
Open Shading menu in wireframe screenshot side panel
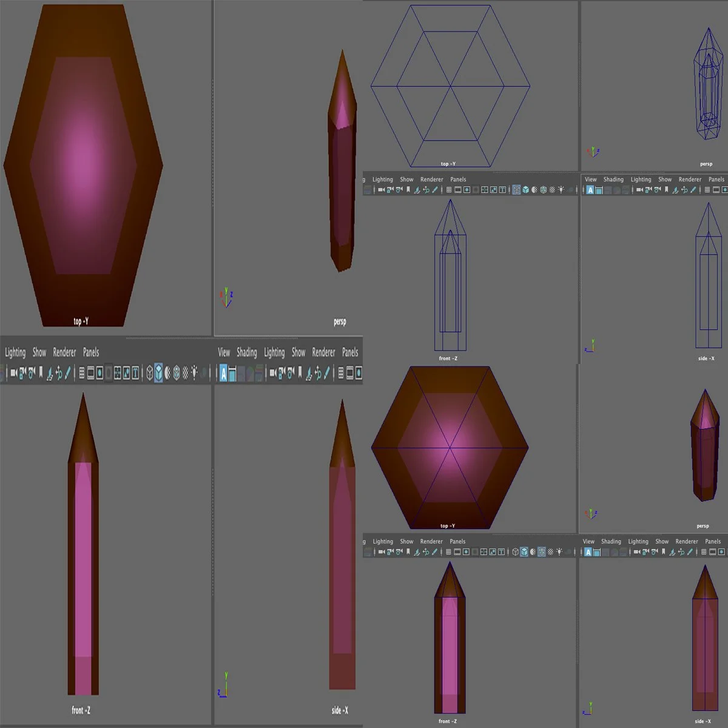tap(613, 180)
